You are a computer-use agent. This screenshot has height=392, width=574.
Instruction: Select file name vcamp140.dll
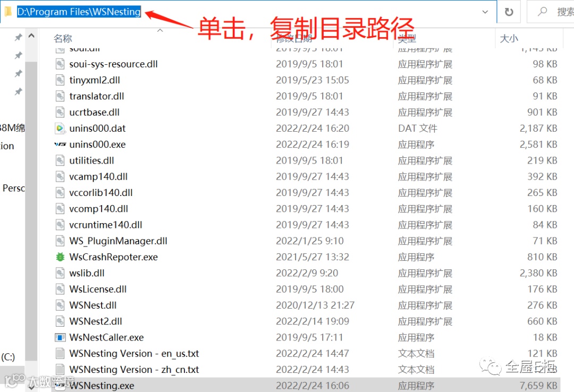(x=98, y=176)
